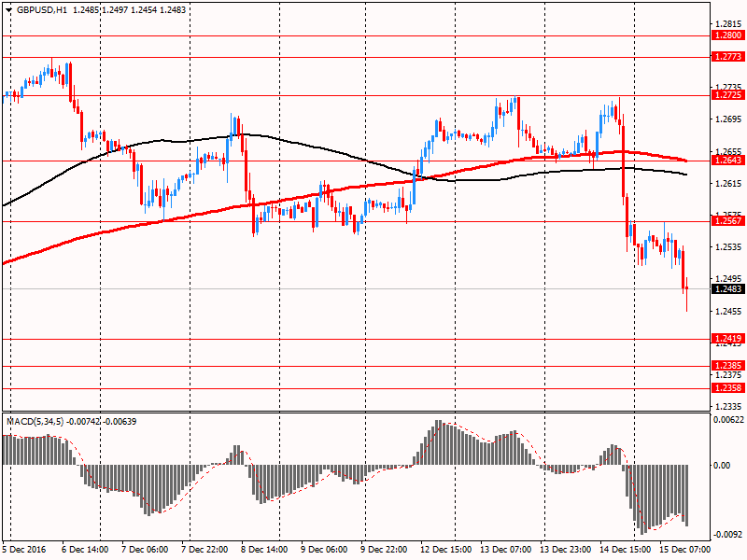747x560 pixels.
Task: Click the 14 Dec 15:00 time axis label
Action: coord(625,550)
